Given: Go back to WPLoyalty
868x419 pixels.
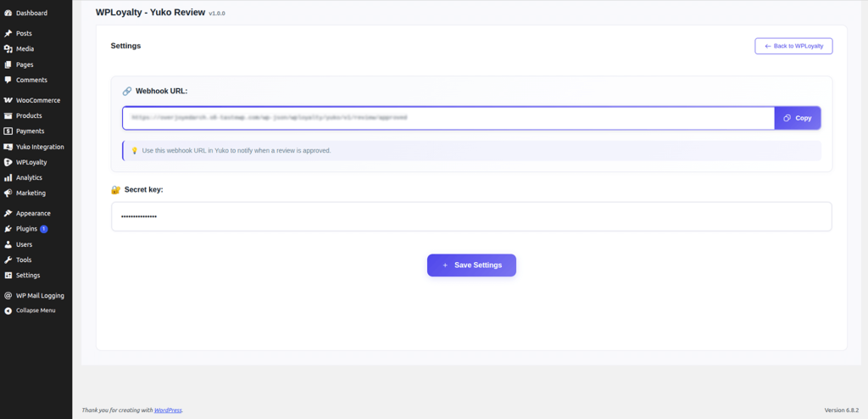Looking at the screenshot, I should pyautogui.click(x=793, y=46).
